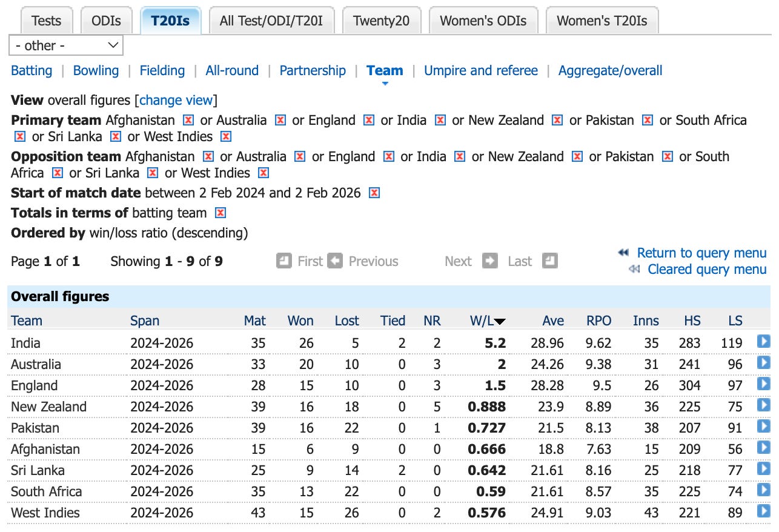Go to Fielding records
The height and width of the screenshot is (532, 779).
coord(162,70)
